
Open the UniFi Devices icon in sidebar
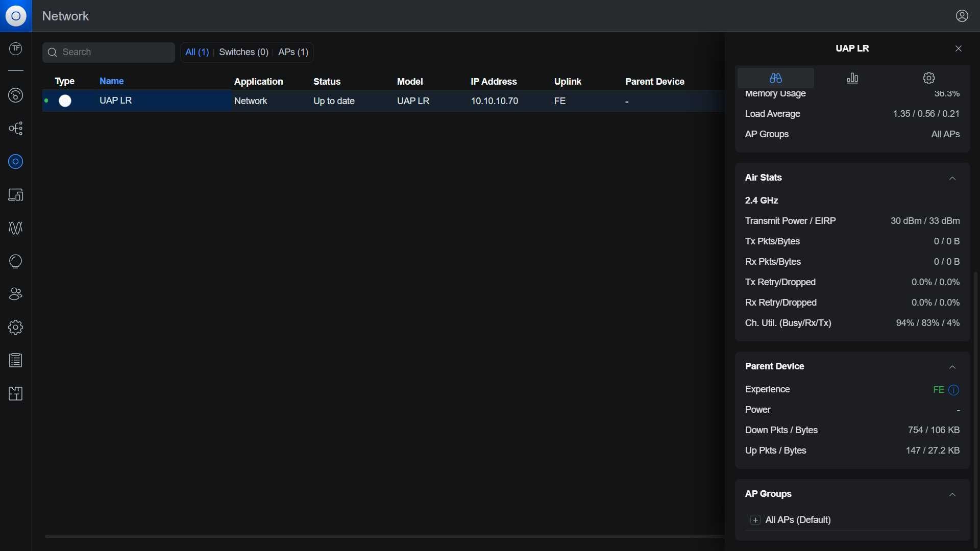[x=16, y=162]
